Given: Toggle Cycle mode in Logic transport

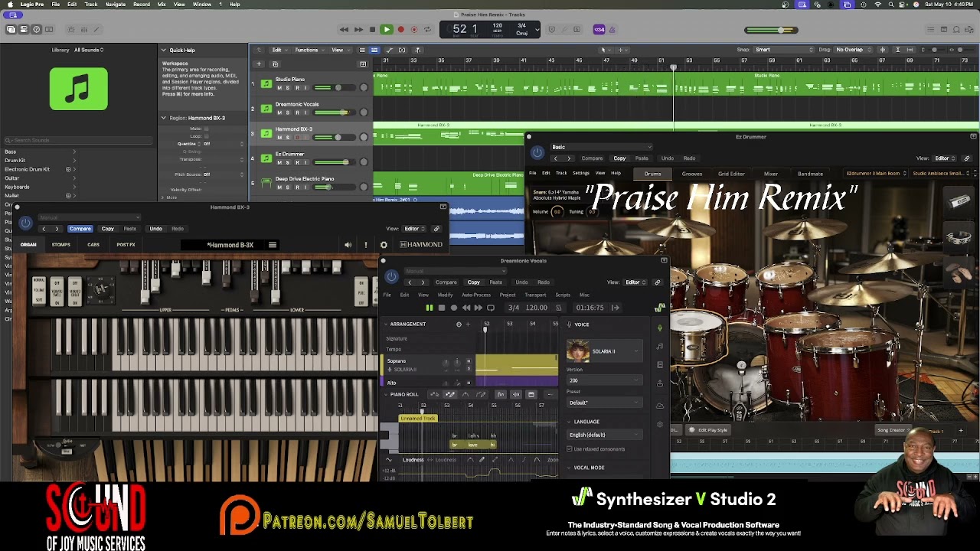Looking at the screenshot, I should tap(427, 30).
